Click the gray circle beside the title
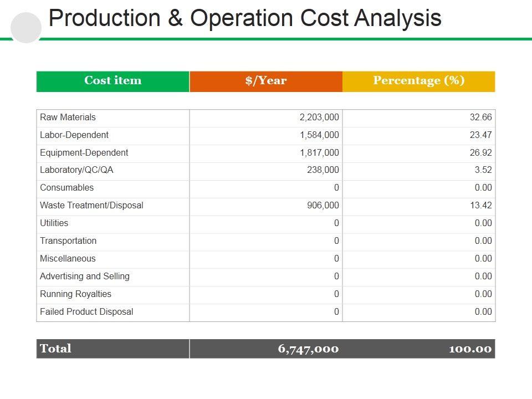Viewport: 532px width, 399px height. pos(26,28)
